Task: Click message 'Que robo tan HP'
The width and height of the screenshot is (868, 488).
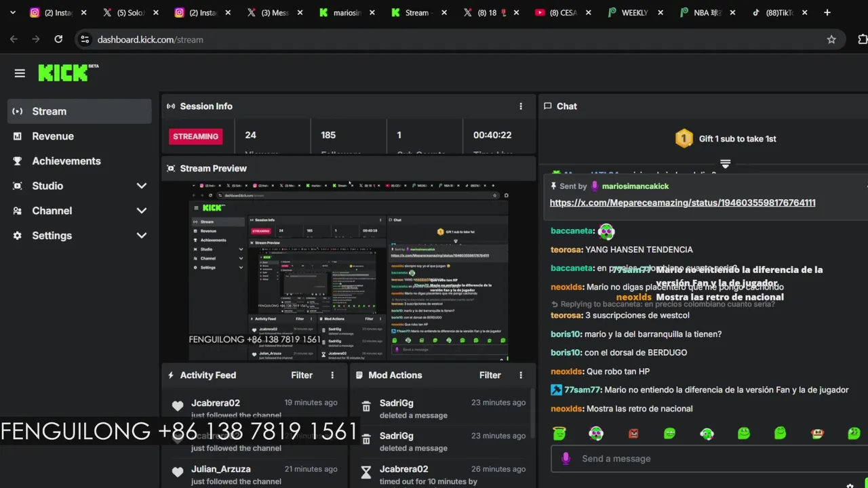Action: pos(618,371)
